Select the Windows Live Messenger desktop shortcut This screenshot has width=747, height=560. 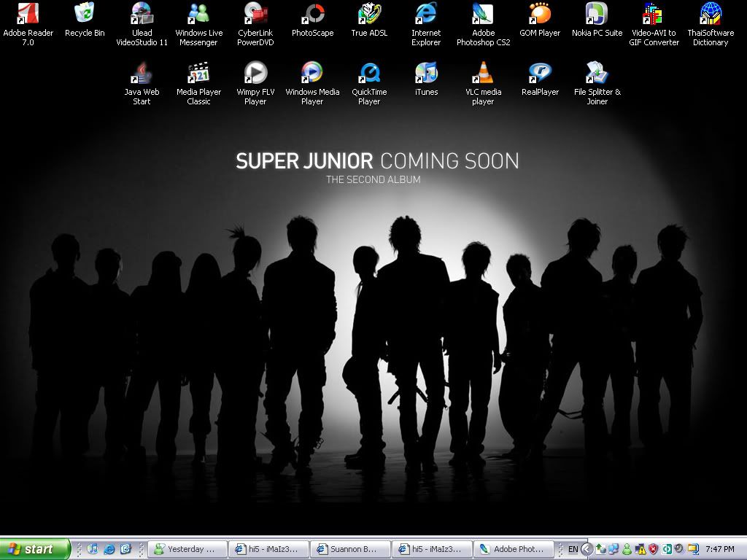point(198,24)
